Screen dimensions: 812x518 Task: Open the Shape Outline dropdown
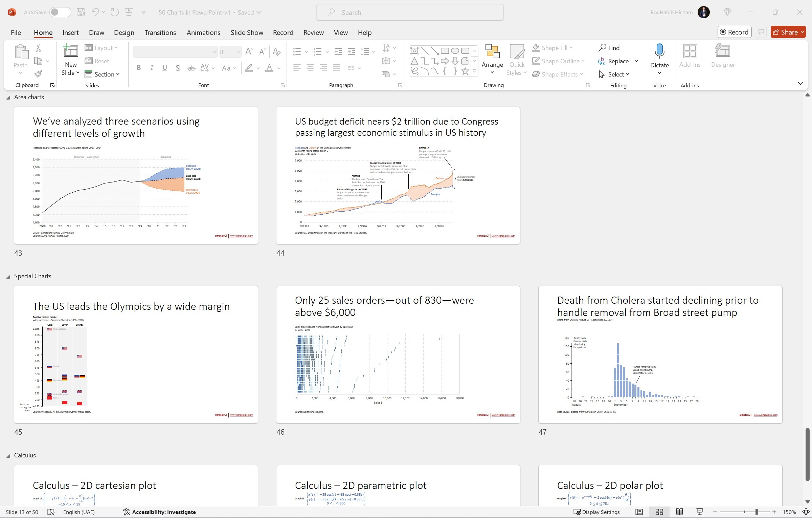(x=558, y=61)
